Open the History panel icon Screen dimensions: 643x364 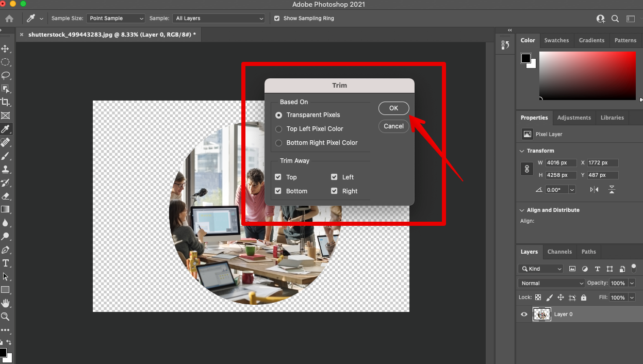coord(505,45)
